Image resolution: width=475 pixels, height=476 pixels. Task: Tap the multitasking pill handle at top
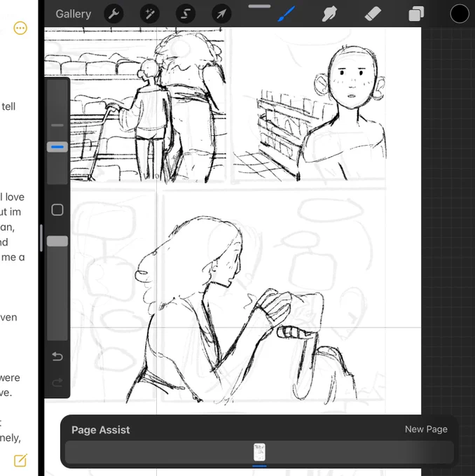259,6
